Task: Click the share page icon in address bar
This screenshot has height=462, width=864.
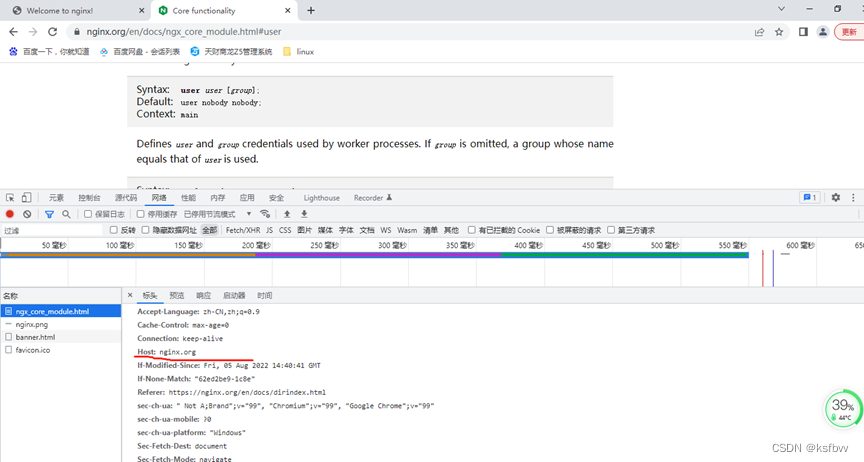Action: [759, 32]
